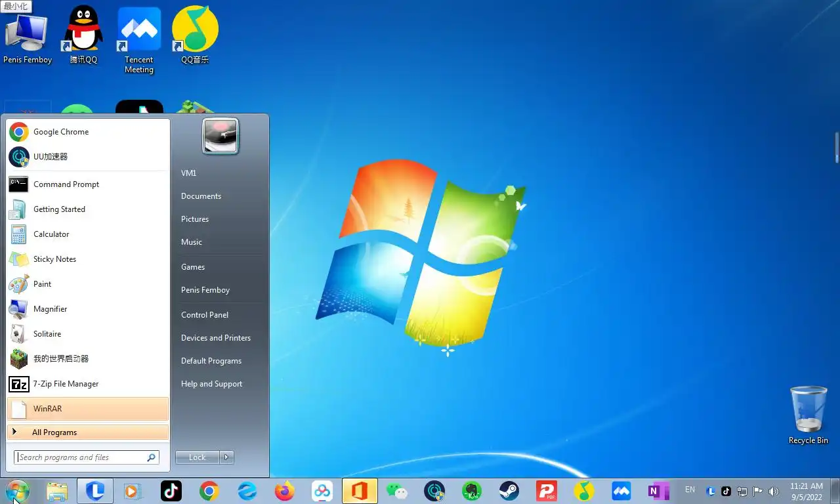The height and width of the screenshot is (504, 840).
Task: Open Microsoft Office from taskbar
Action: (x=360, y=491)
